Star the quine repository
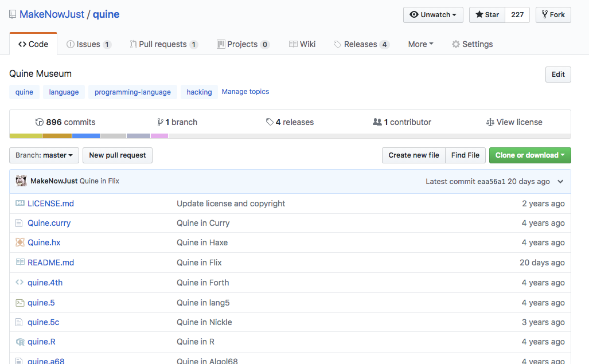Image resolution: width=589 pixels, height=364 pixels. point(487,15)
